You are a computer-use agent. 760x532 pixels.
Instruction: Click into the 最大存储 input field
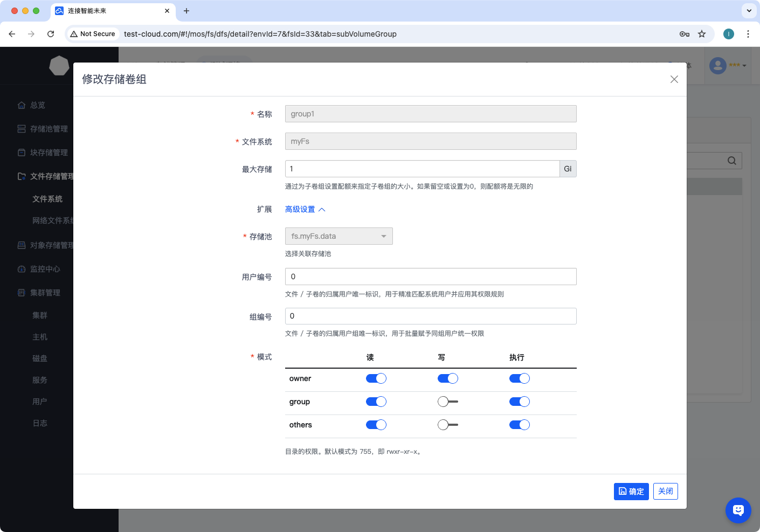[422, 169]
